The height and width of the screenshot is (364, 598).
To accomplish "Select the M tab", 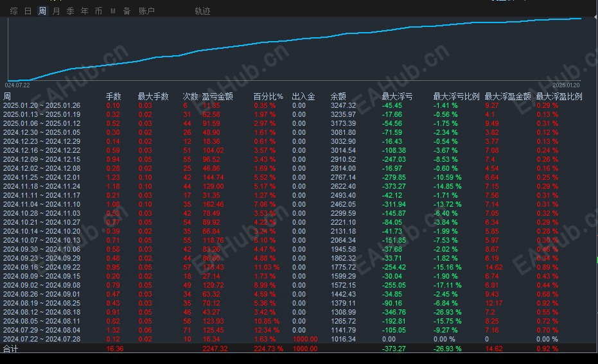I will [113, 11].
